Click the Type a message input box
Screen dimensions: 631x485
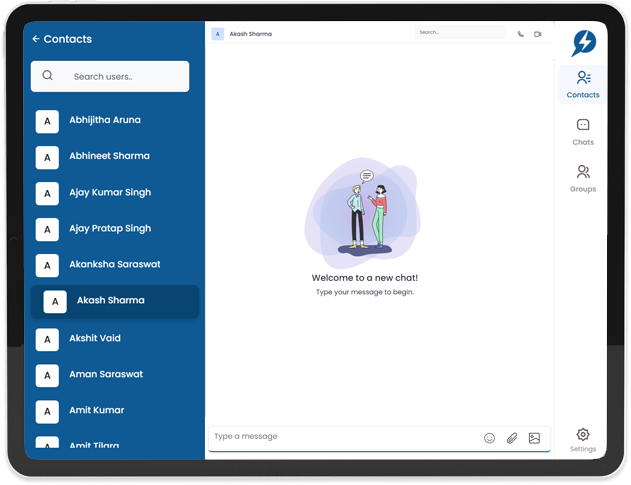340,437
